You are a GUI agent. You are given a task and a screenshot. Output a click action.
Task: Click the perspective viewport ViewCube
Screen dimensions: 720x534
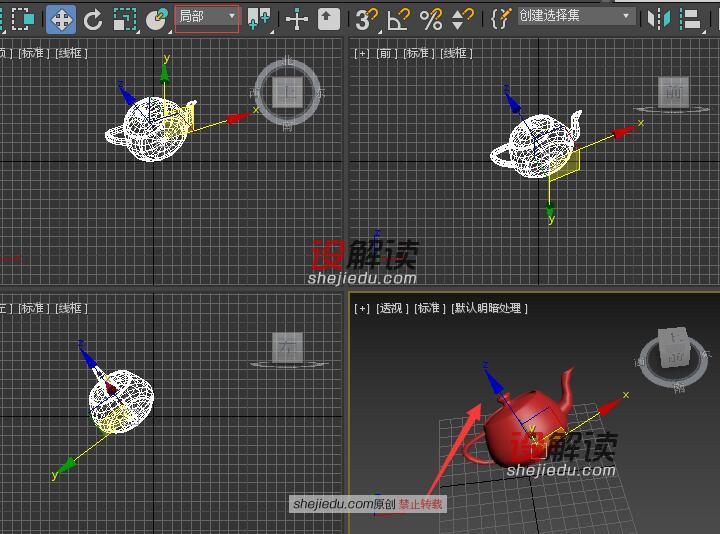[674, 349]
